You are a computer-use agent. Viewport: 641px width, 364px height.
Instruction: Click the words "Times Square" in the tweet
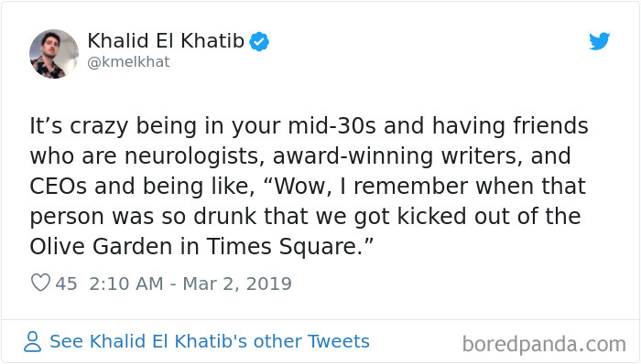click(x=282, y=247)
